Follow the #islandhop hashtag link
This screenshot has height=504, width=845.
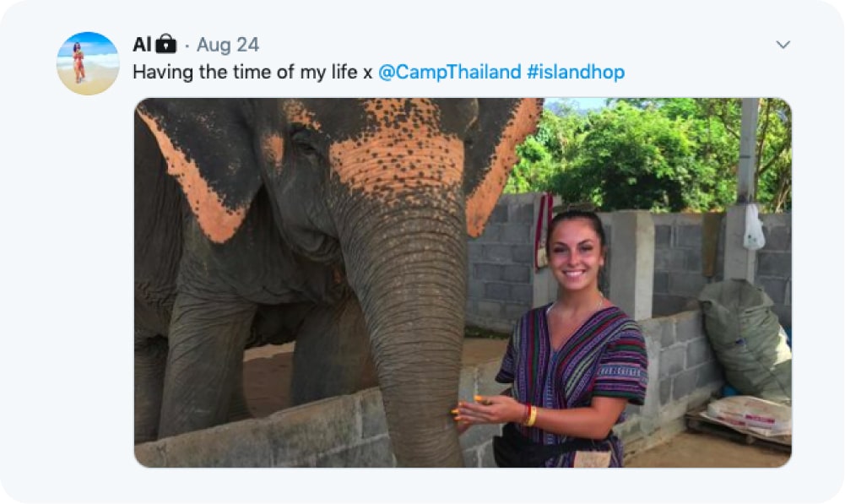576,73
